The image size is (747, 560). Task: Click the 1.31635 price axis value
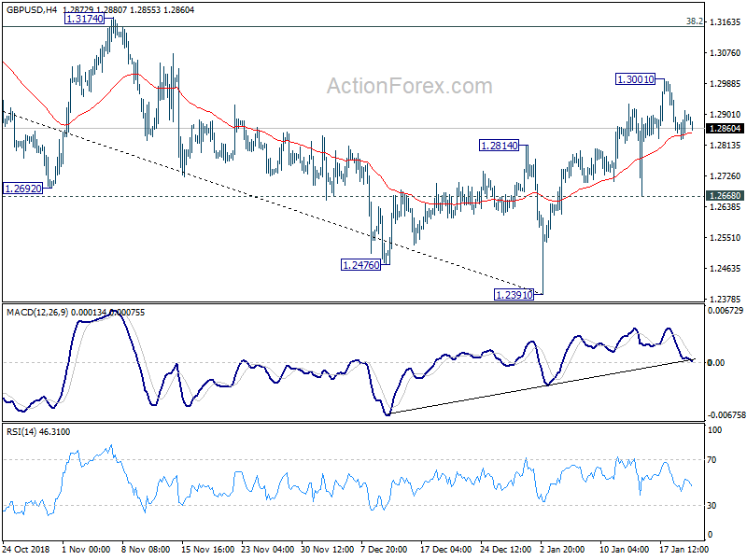pyautogui.click(x=726, y=22)
